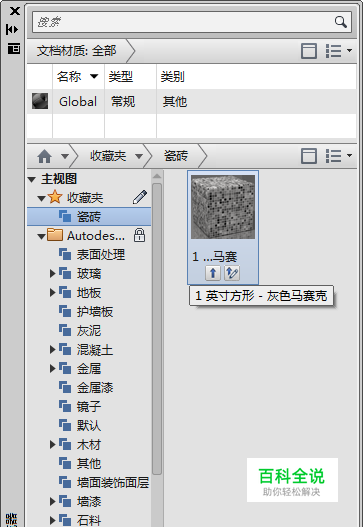Click the pencil edit icon beside 收藏夹

point(139,197)
